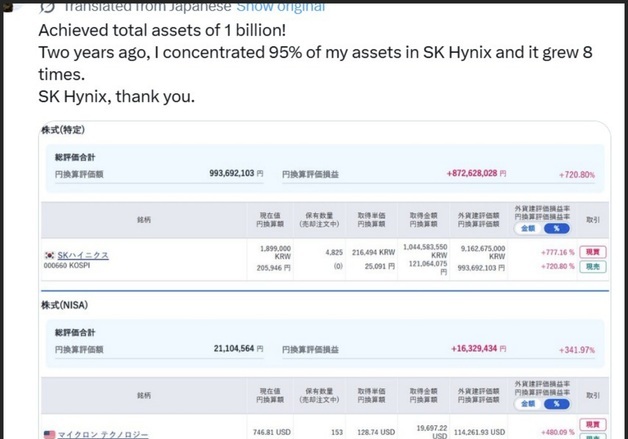Click the +872,628,028 円 profit value

[477, 173]
